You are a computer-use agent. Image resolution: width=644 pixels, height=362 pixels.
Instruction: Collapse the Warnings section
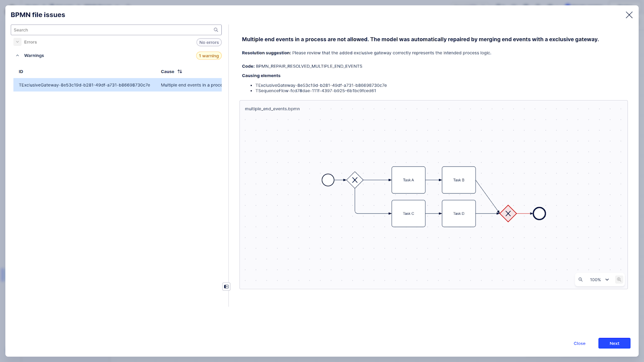click(17, 56)
